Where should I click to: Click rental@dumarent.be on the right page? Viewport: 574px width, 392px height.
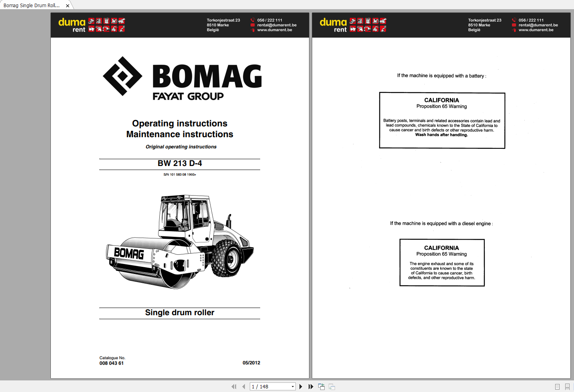click(538, 25)
